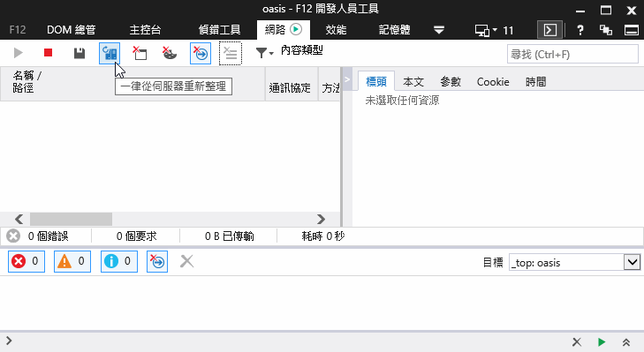Click the unpin window icon

click(x=606, y=30)
